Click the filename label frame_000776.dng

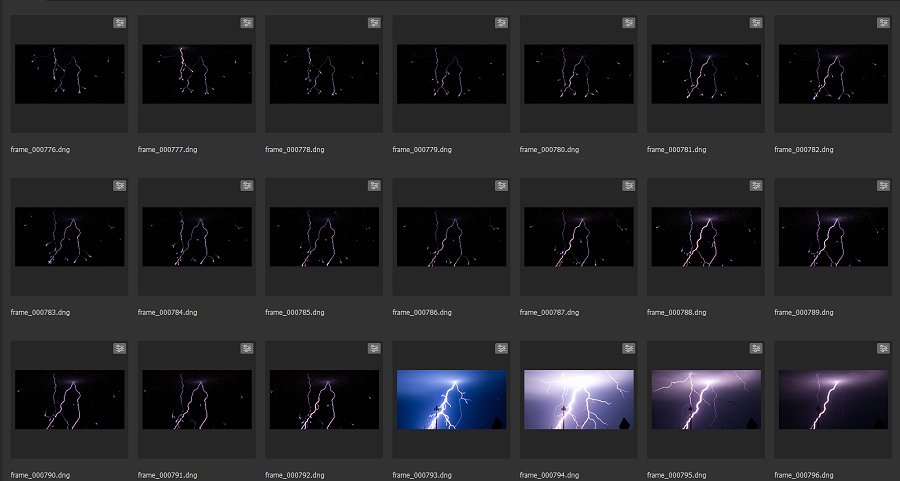pyautogui.click(x=40, y=149)
